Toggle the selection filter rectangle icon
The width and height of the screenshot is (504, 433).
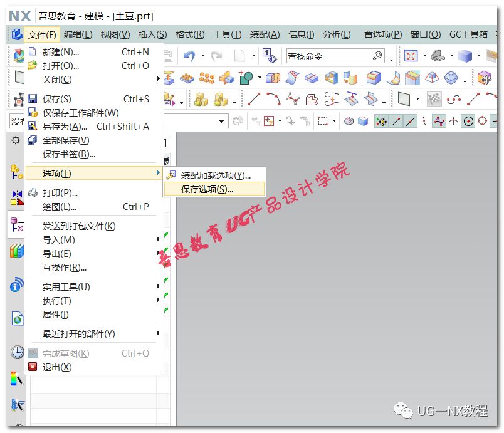coord(320,120)
